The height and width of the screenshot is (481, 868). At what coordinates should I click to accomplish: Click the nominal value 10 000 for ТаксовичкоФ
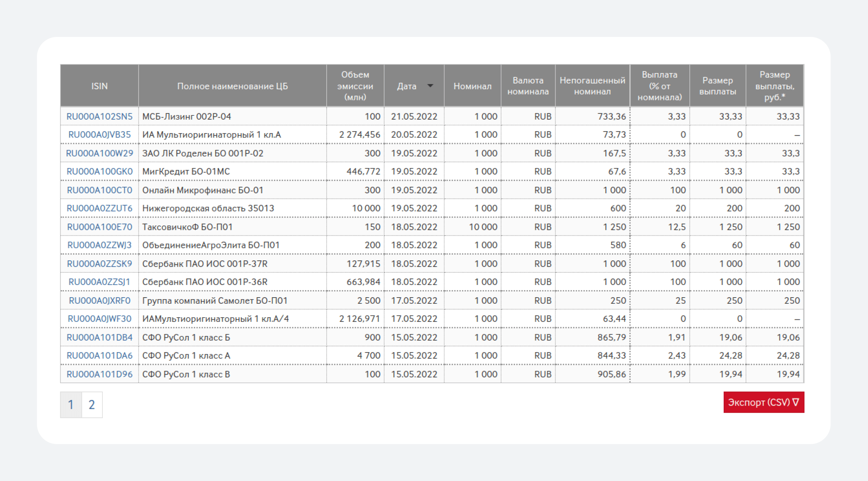point(483,227)
